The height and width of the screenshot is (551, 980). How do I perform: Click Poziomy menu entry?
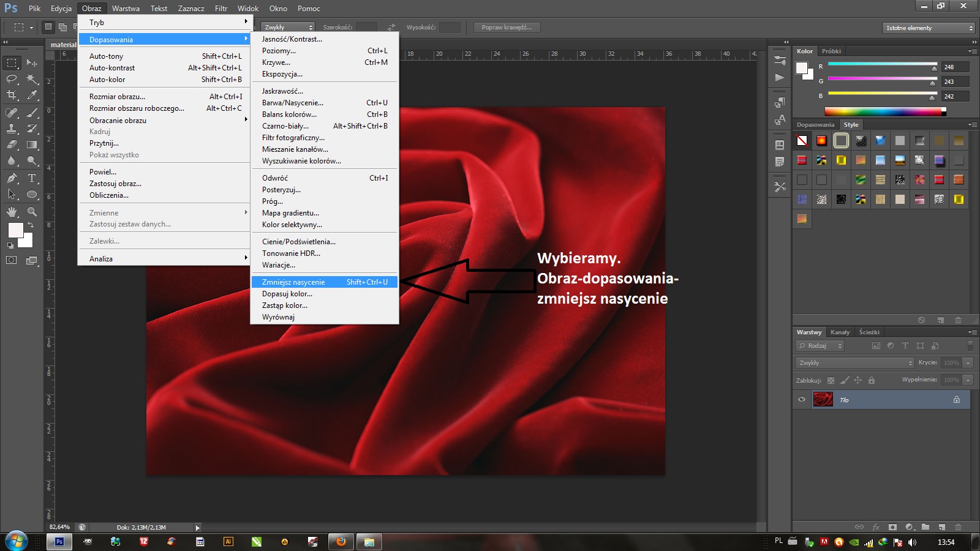pos(325,51)
